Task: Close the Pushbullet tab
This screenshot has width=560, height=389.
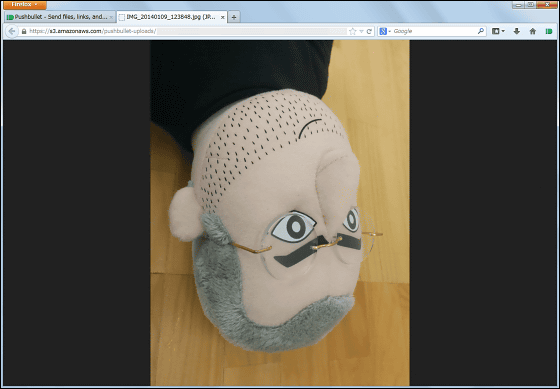Action: point(111,17)
